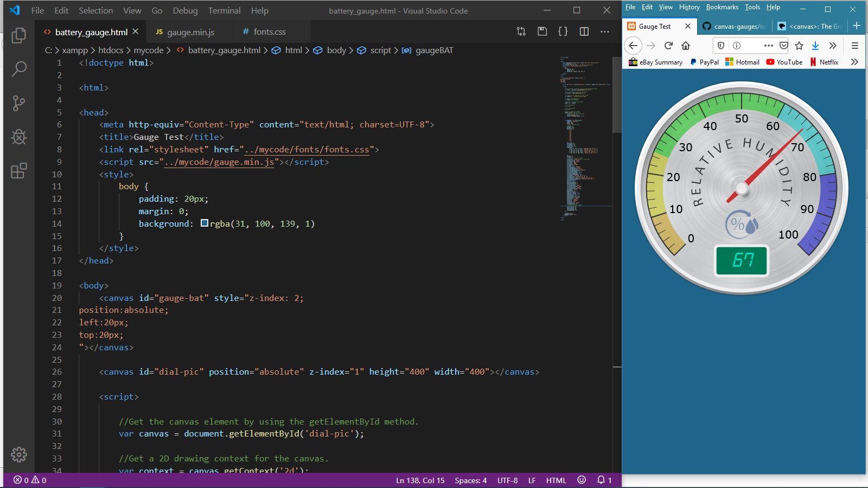
Task: Open the Explorer view in activity bar
Action: point(19,35)
